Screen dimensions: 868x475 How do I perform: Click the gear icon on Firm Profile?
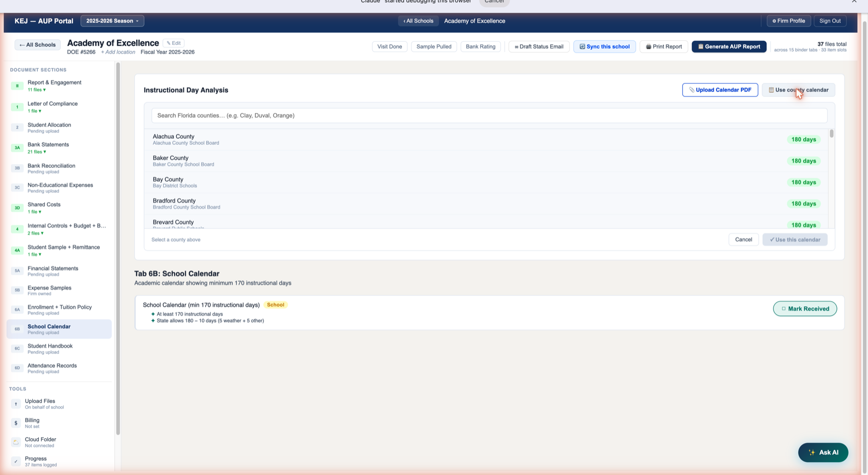(774, 21)
